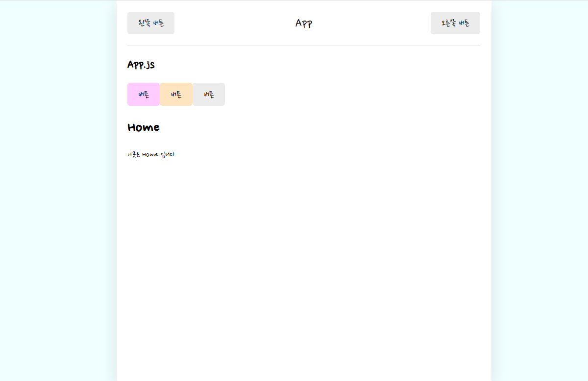Click the middle button of the three 버튼 group

176,94
